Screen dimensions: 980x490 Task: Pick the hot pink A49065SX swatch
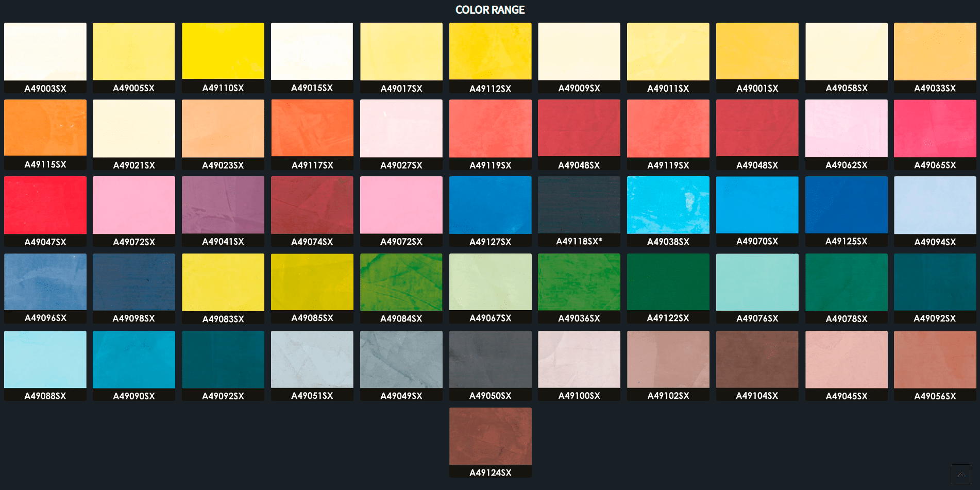point(935,128)
